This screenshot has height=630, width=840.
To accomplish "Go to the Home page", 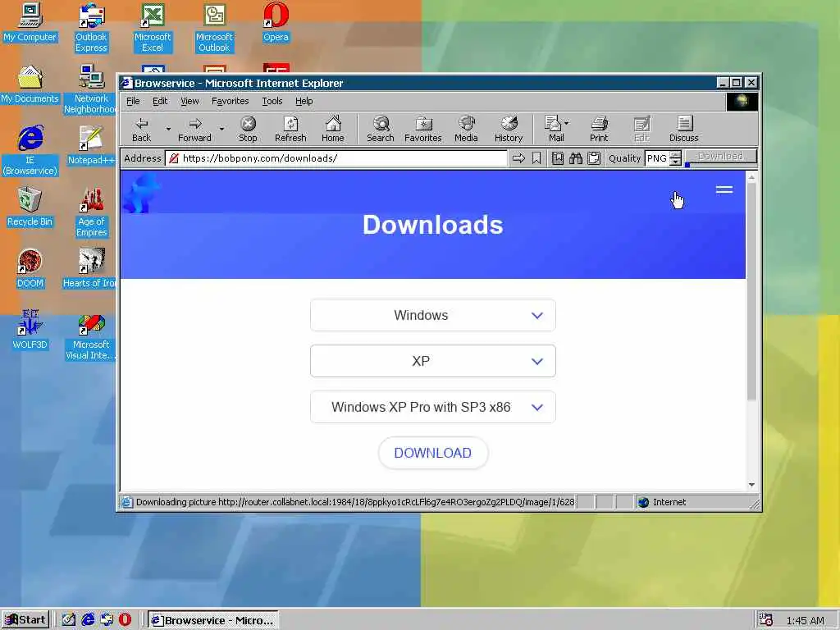I will (333, 129).
